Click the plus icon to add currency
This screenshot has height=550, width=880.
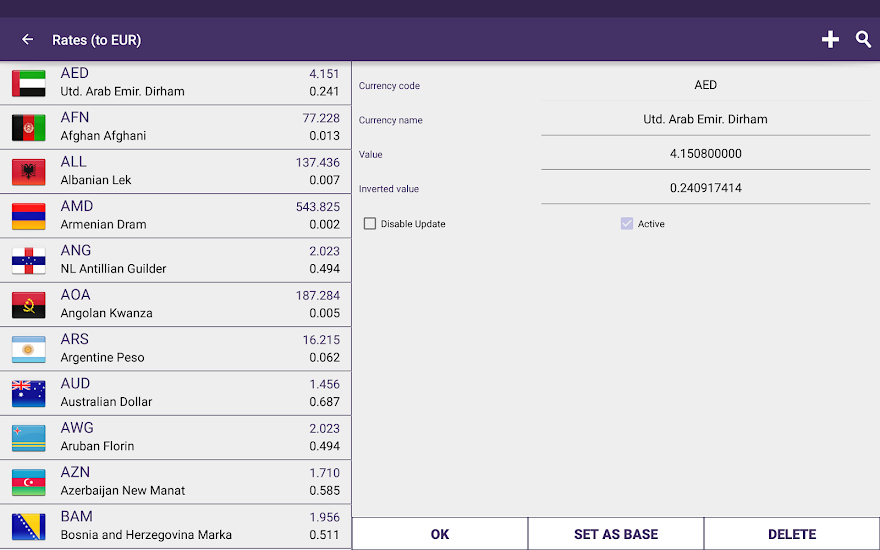(x=830, y=40)
